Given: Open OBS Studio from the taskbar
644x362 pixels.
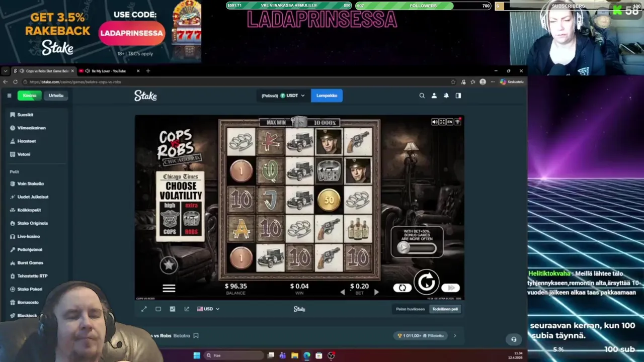Looking at the screenshot, I should click(x=331, y=355).
